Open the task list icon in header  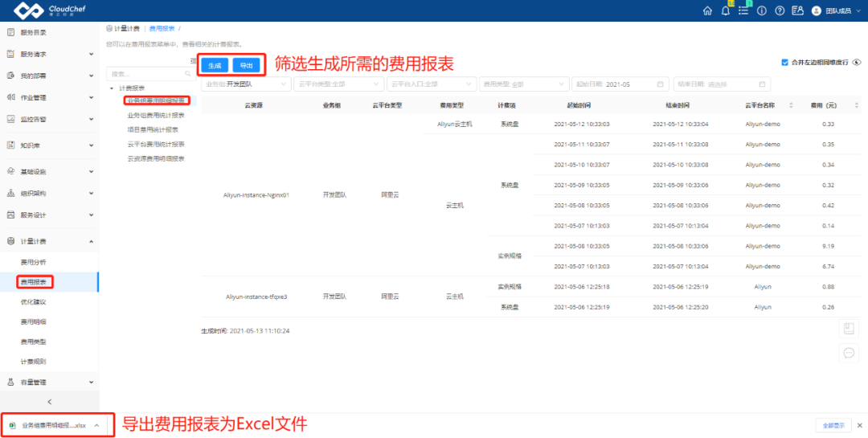click(743, 10)
